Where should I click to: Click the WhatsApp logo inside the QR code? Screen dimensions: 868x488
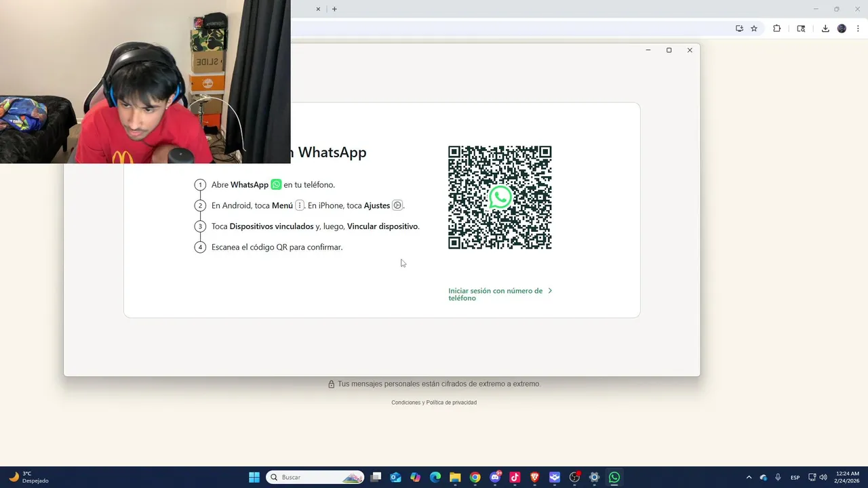tap(500, 197)
